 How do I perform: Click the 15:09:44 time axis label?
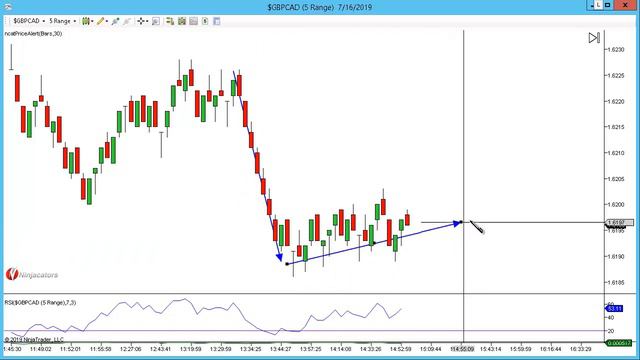(431, 349)
